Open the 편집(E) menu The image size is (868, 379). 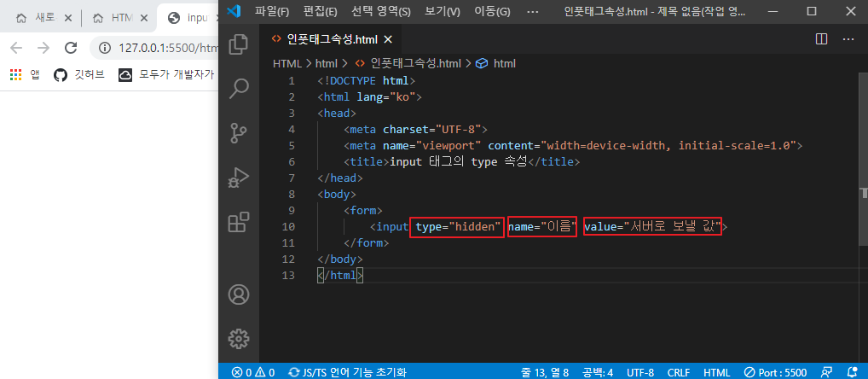(x=320, y=11)
